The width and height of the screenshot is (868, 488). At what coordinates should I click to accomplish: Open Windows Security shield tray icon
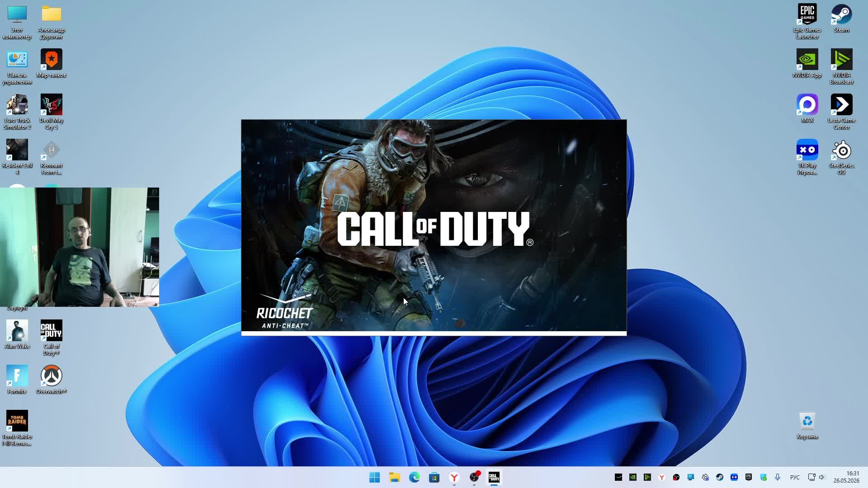(x=763, y=477)
